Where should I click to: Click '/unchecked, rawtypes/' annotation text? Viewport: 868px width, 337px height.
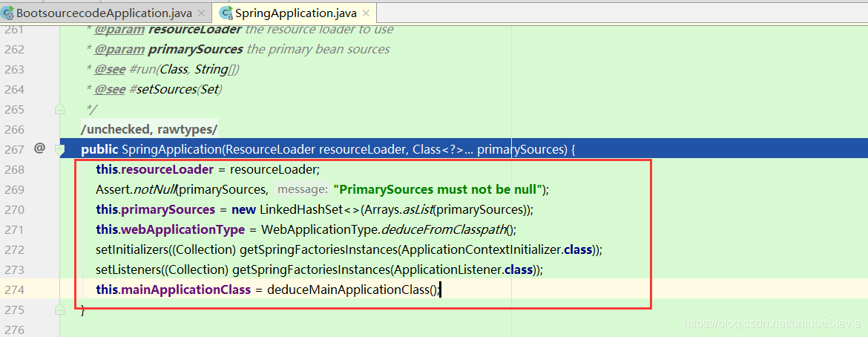[149, 129]
